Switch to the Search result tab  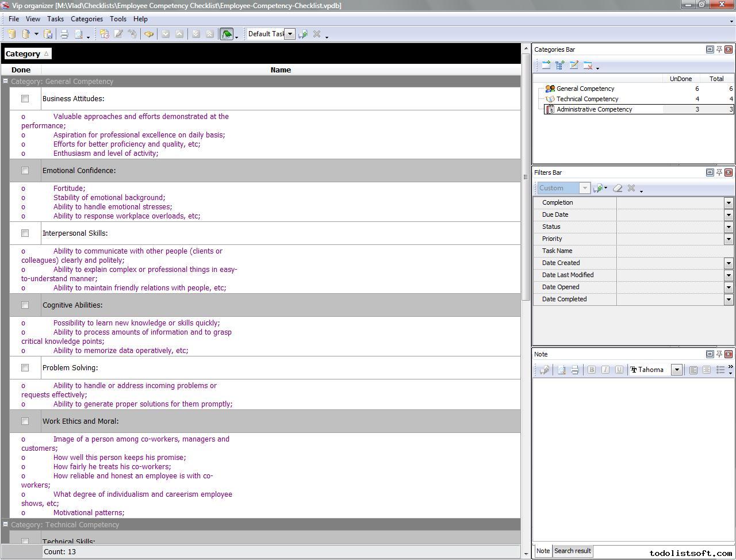coord(572,551)
